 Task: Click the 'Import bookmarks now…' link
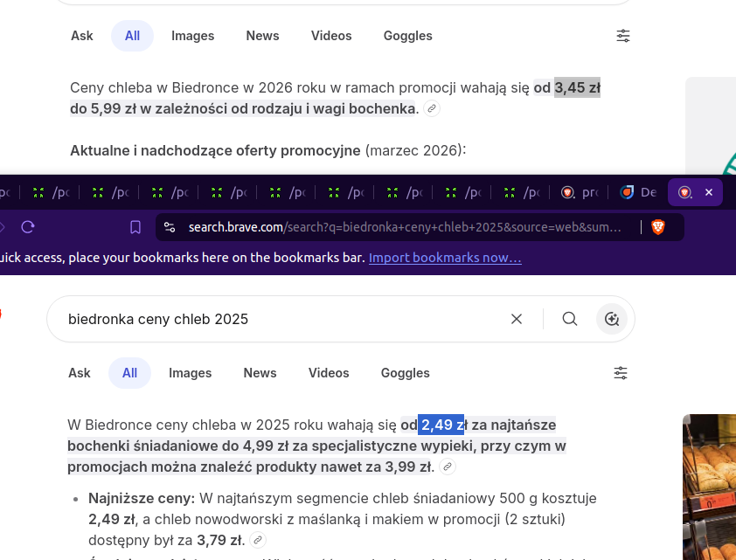click(445, 258)
